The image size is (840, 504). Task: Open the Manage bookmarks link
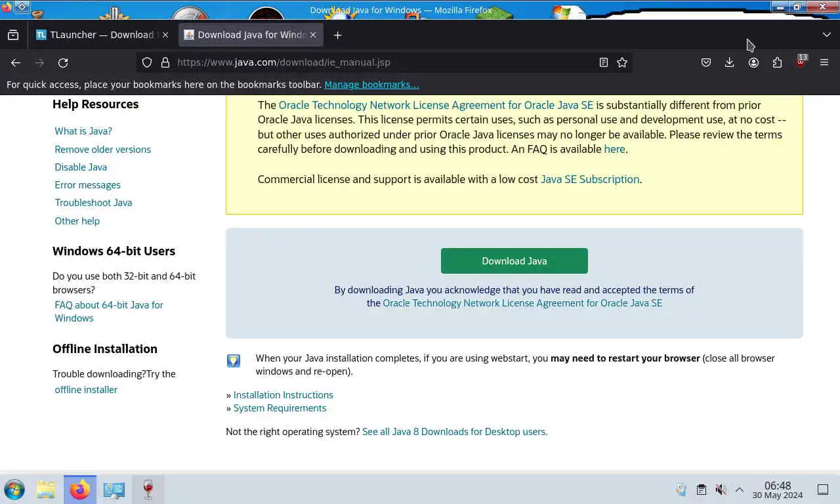(x=371, y=85)
